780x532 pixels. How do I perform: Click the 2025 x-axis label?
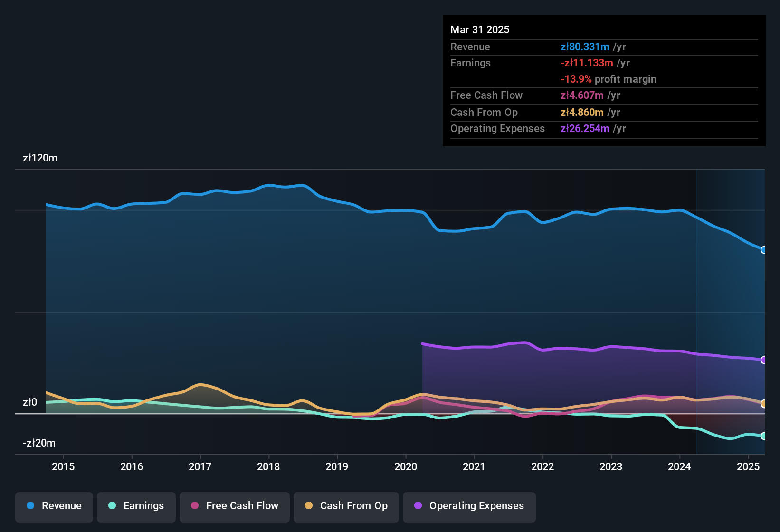(x=748, y=467)
